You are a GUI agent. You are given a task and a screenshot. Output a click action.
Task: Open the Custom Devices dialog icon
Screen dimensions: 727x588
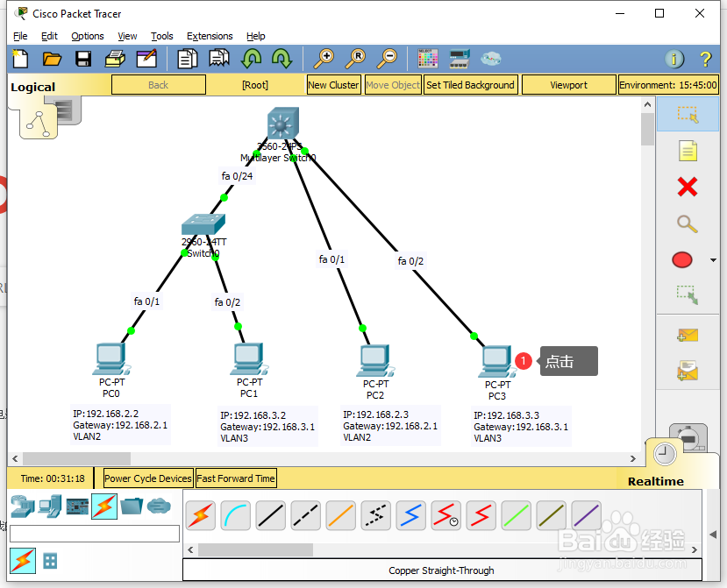point(460,59)
